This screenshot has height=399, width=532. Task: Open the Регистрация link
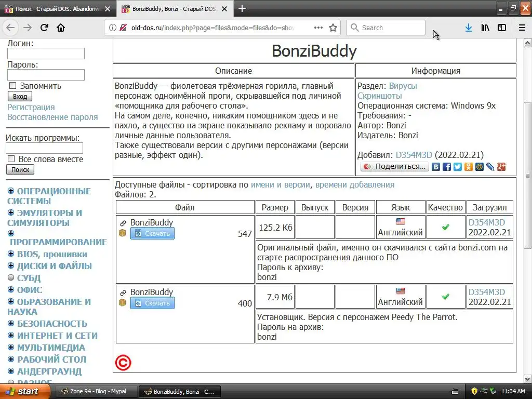[31, 107]
